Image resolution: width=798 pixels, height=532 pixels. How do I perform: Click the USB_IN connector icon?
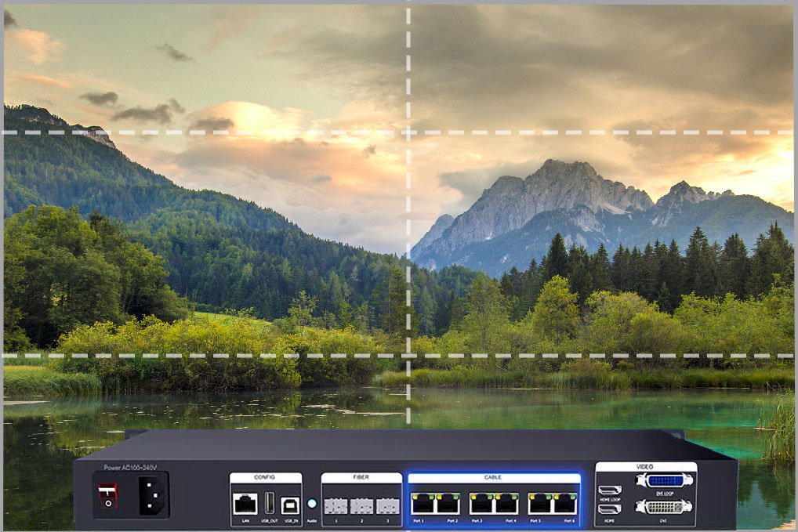(x=288, y=505)
